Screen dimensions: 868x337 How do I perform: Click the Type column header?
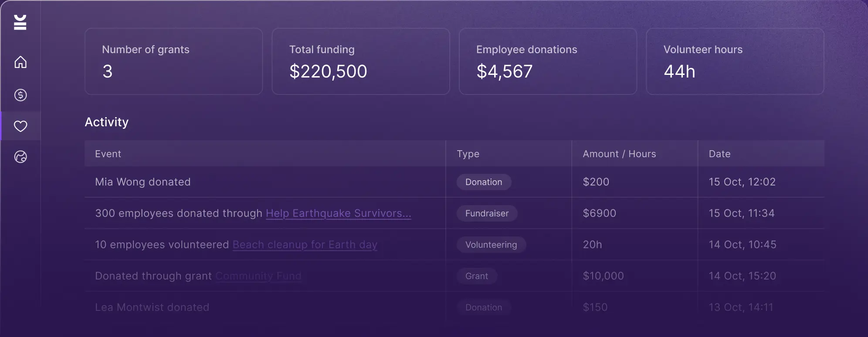point(468,154)
